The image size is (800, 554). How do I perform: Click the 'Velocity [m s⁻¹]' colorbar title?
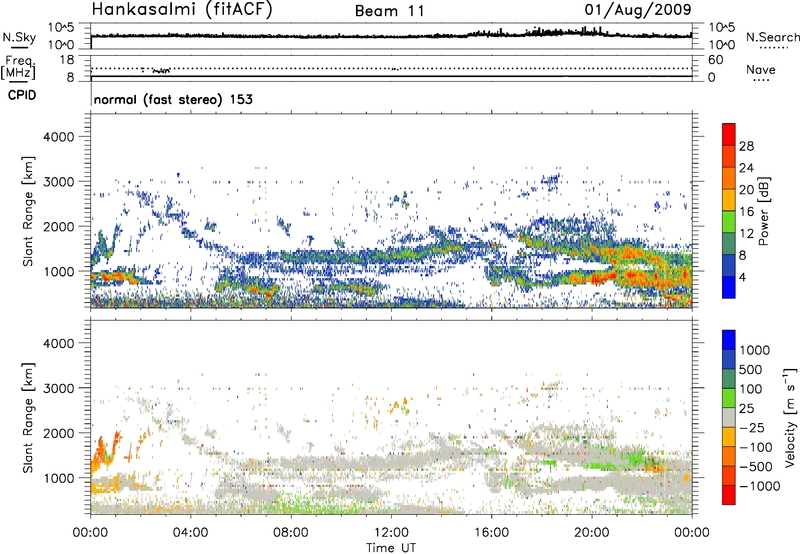(x=790, y=417)
